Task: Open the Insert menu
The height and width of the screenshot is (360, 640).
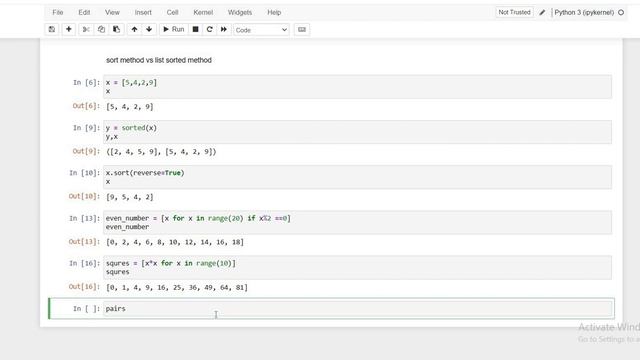Action: pos(143,12)
